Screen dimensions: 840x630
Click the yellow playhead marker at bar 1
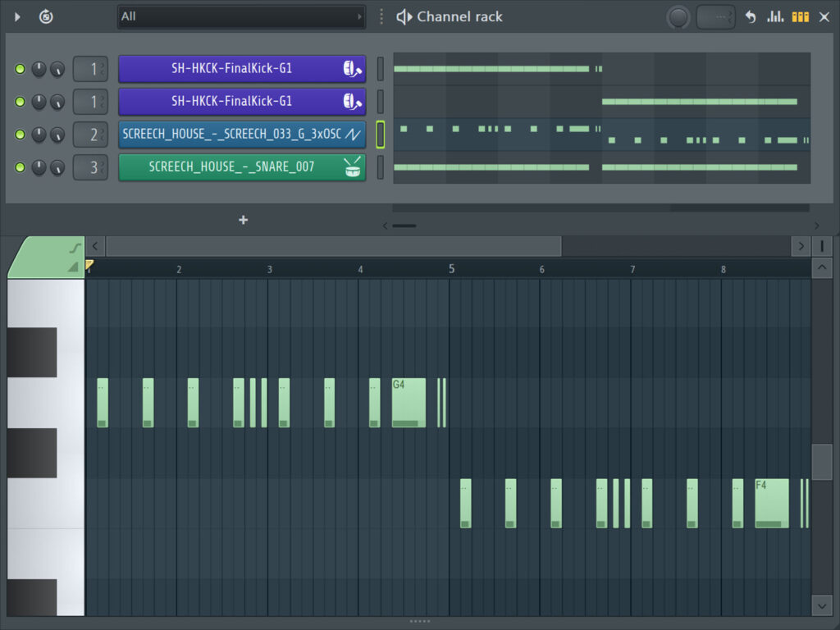(x=89, y=265)
